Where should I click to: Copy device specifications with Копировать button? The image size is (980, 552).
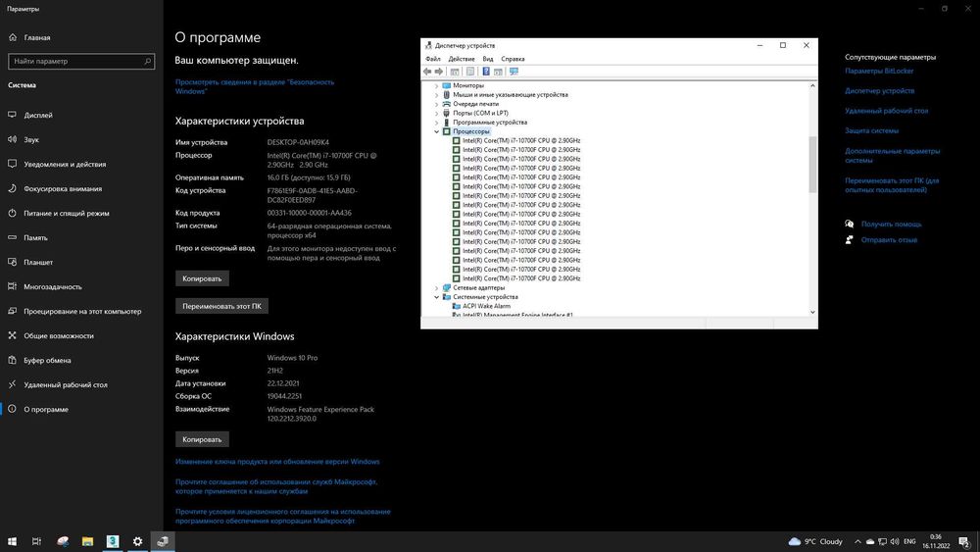pos(202,278)
